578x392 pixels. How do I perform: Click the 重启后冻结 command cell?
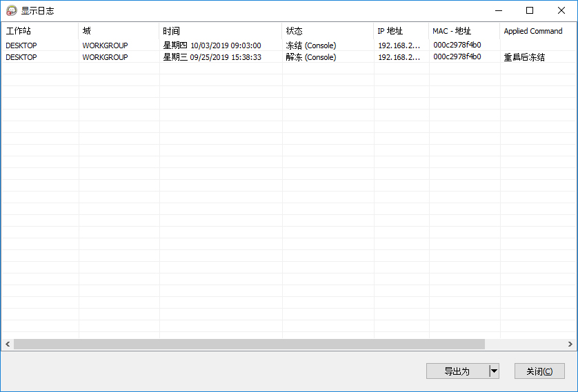524,57
